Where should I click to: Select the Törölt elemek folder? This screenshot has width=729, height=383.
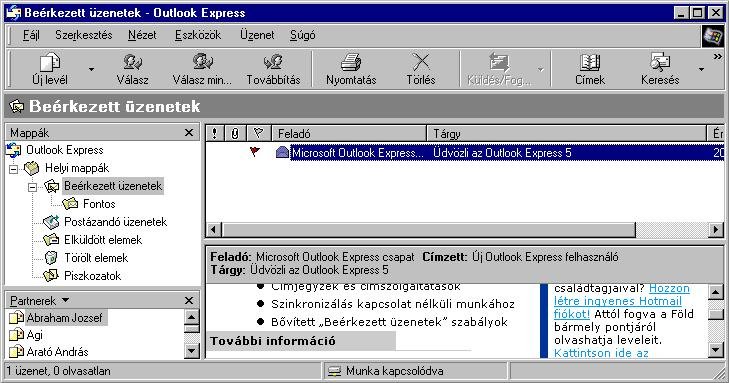96,258
